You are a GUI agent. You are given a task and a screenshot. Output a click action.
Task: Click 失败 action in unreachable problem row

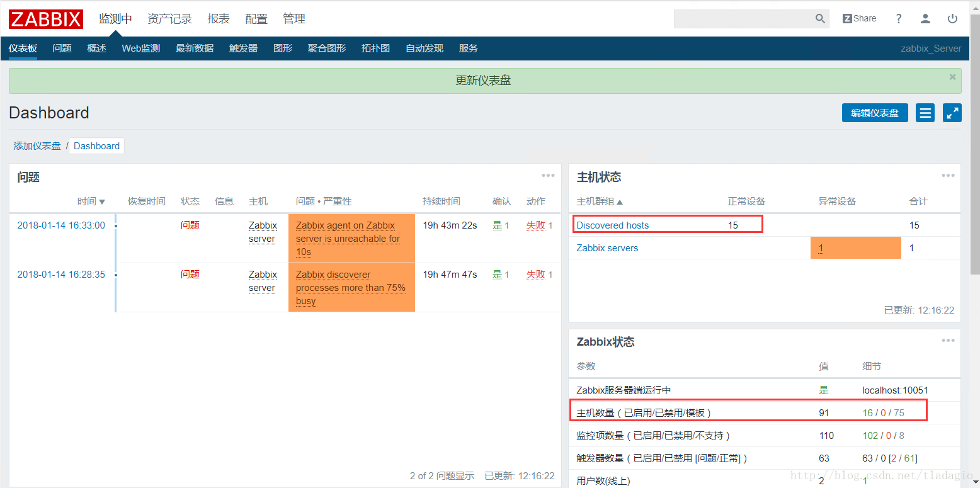pos(535,225)
